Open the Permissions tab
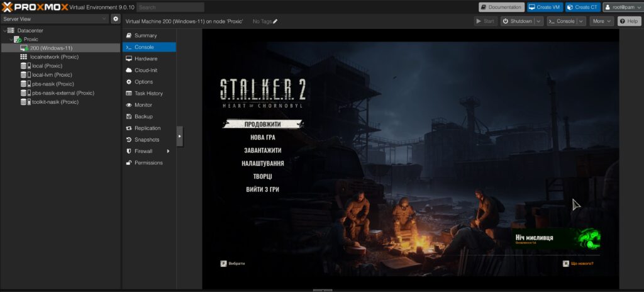The height and width of the screenshot is (292, 644). (x=149, y=162)
